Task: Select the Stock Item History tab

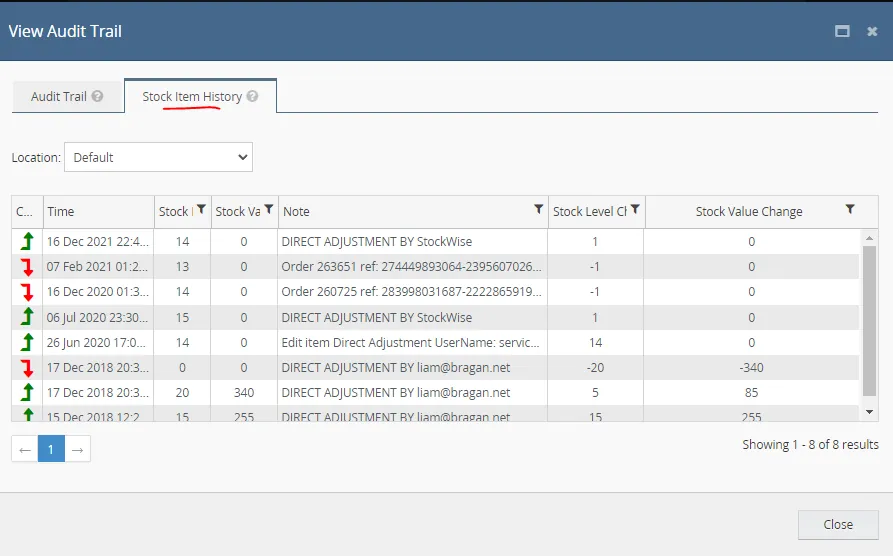Action: [200, 96]
